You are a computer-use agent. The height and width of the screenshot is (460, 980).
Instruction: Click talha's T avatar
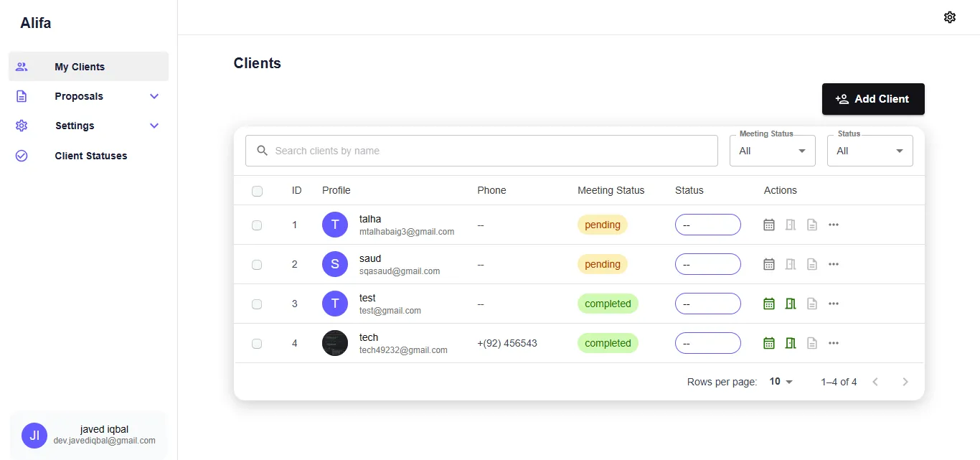click(335, 225)
